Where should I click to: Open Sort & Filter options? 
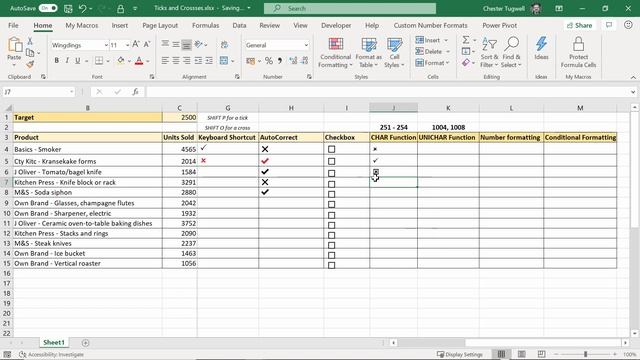click(x=489, y=52)
